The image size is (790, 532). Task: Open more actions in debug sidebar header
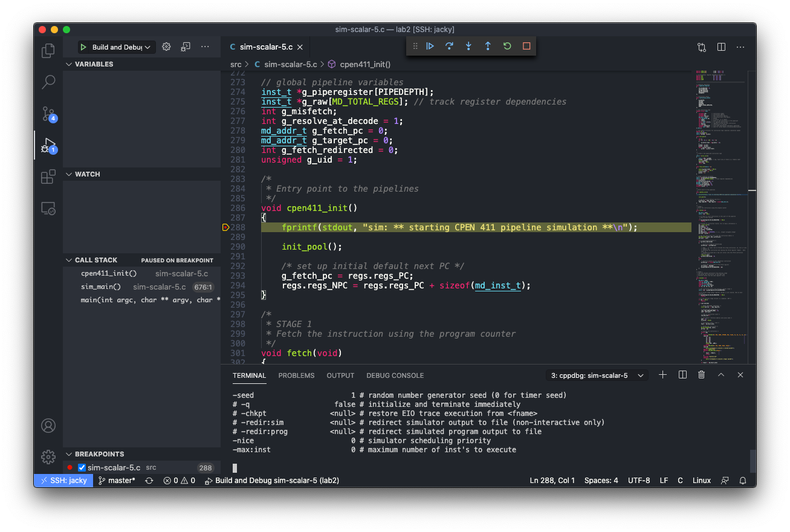[x=205, y=47]
